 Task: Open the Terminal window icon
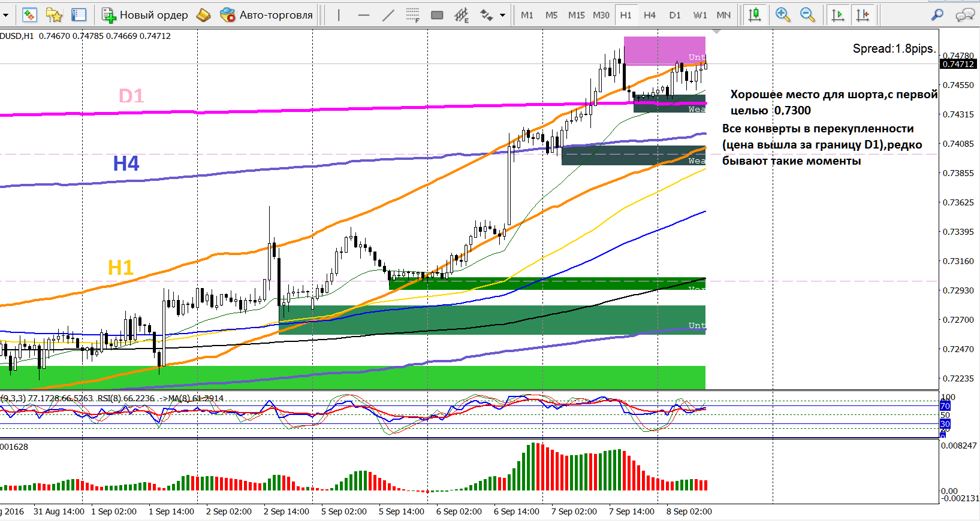79,15
